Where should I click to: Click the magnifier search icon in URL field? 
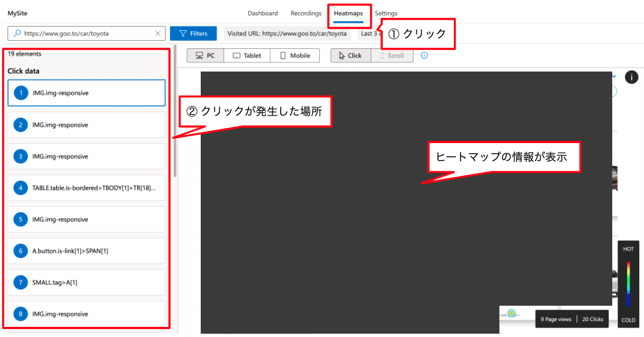point(17,33)
